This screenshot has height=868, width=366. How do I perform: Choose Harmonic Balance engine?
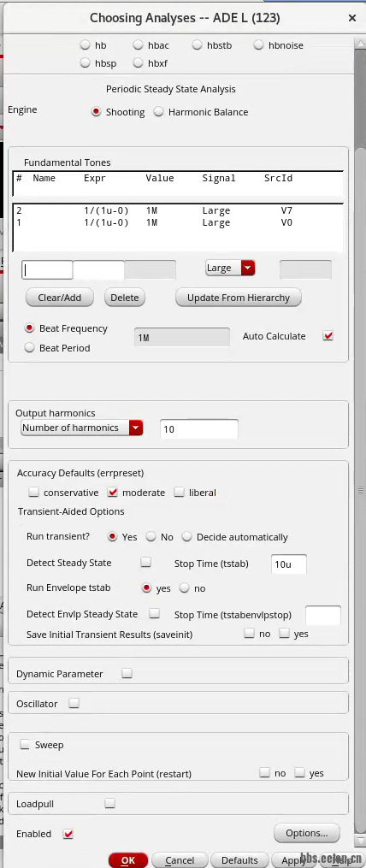pyautogui.click(x=159, y=112)
